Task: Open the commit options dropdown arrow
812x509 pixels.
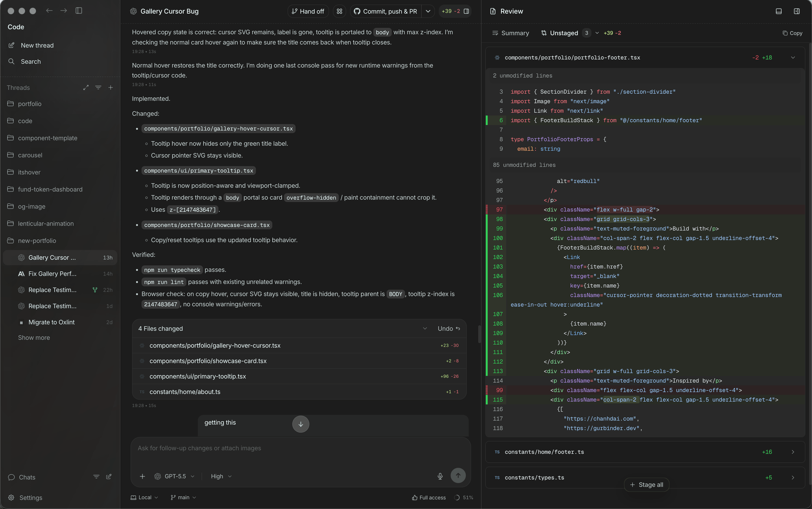Action: point(428,11)
